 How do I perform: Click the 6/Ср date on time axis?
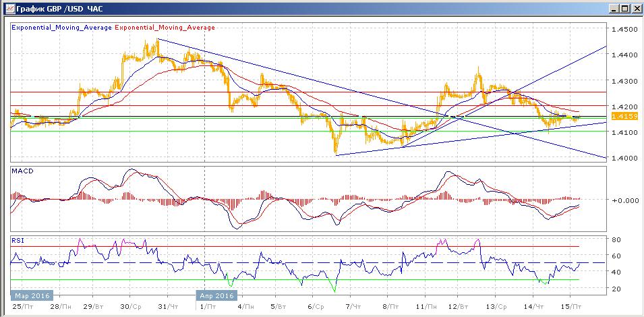(314, 306)
